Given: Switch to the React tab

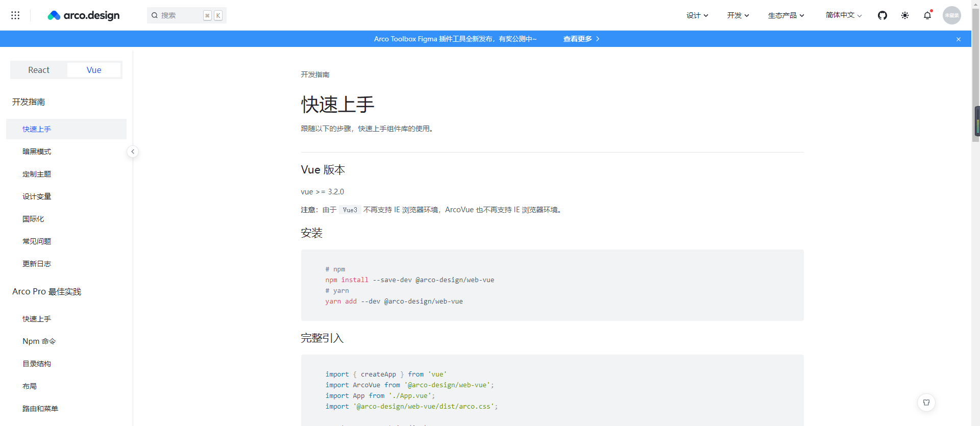Looking at the screenshot, I should click(x=39, y=70).
